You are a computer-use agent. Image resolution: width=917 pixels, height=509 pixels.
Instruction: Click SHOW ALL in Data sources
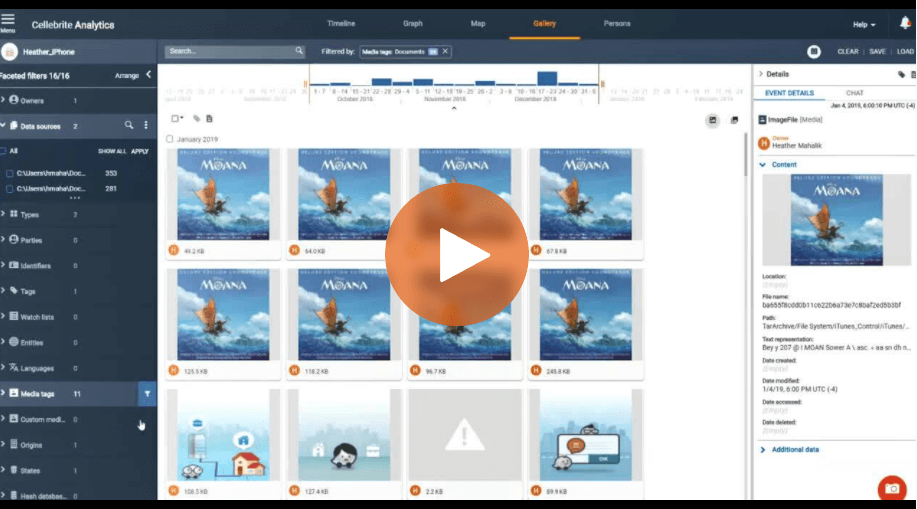coord(112,151)
